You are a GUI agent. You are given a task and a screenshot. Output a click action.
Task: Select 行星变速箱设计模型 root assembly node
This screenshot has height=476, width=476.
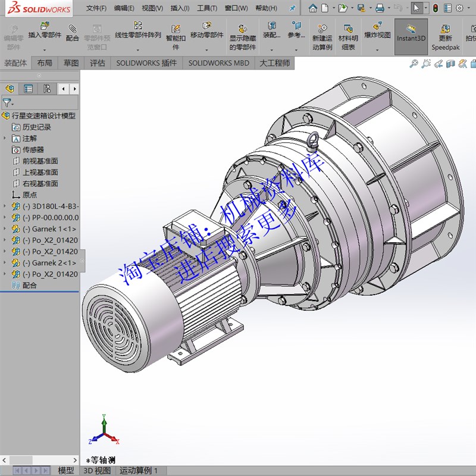click(x=39, y=115)
